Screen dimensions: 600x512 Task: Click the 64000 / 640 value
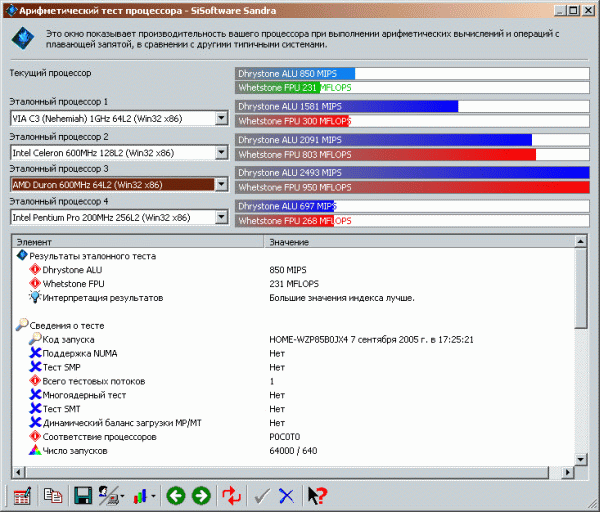pos(293,451)
